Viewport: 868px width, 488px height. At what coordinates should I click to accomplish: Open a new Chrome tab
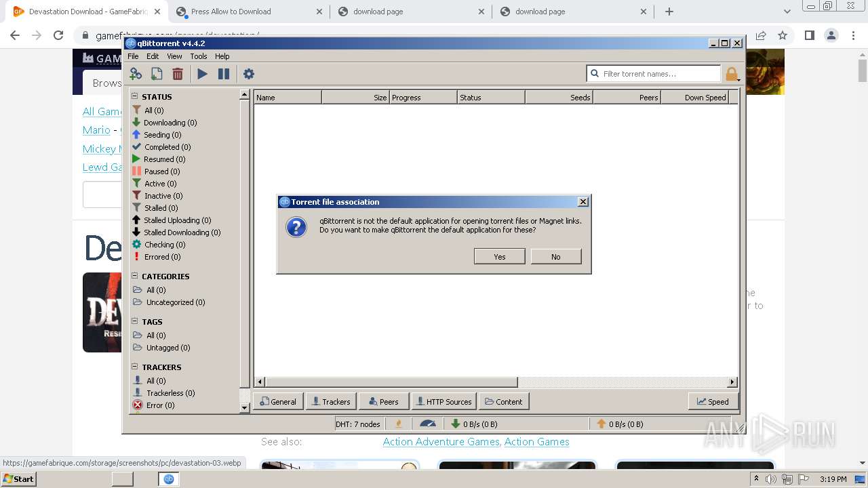pyautogui.click(x=669, y=12)
